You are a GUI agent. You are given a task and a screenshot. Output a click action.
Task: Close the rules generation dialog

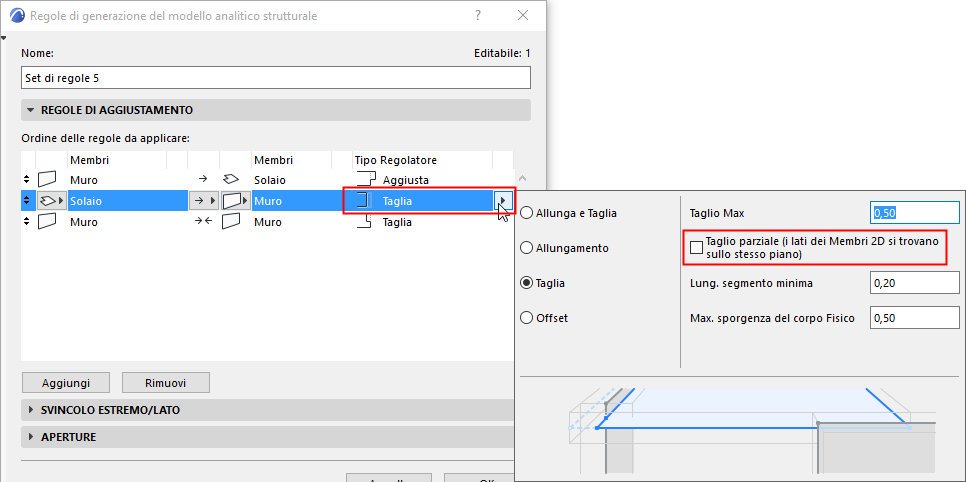click(x=523, y=16)
